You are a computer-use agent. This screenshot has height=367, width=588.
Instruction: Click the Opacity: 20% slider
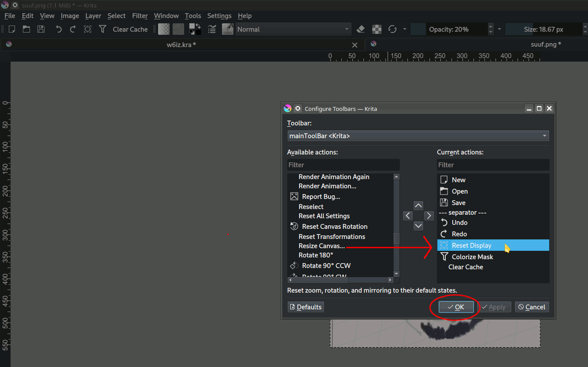coord(449,29)
